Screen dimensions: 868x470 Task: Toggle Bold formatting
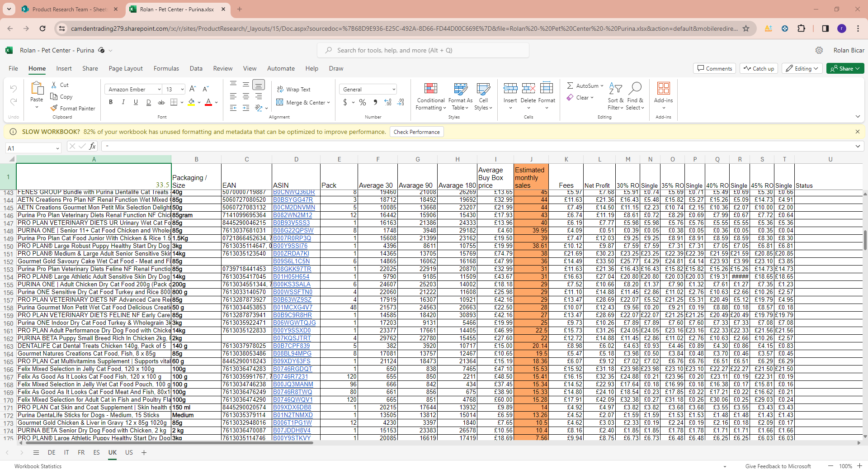[x=111, y=102]
